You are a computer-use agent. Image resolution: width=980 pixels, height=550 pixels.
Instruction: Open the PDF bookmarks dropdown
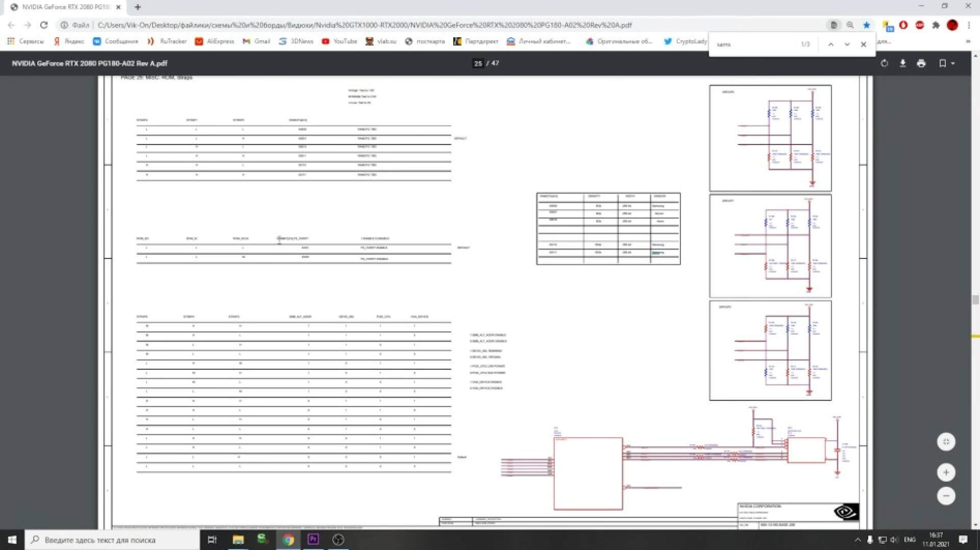(x=947, y=63)
